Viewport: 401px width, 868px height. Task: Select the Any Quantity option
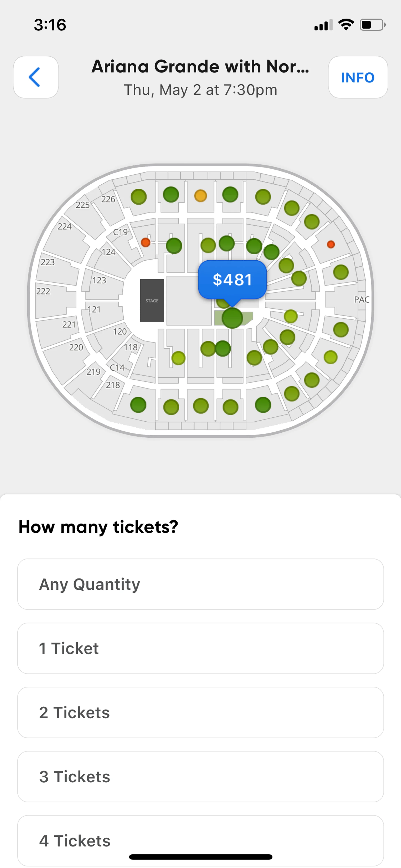tap(200, 584)
